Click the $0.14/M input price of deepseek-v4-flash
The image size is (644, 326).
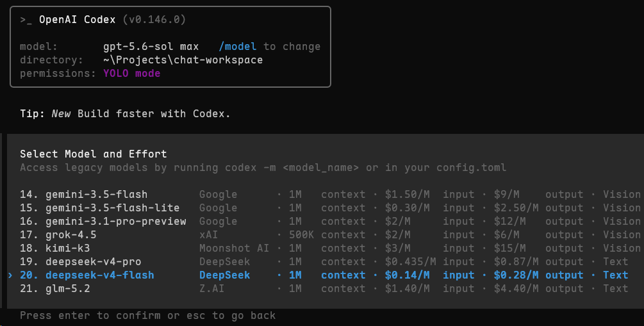[x=429, y=275]
